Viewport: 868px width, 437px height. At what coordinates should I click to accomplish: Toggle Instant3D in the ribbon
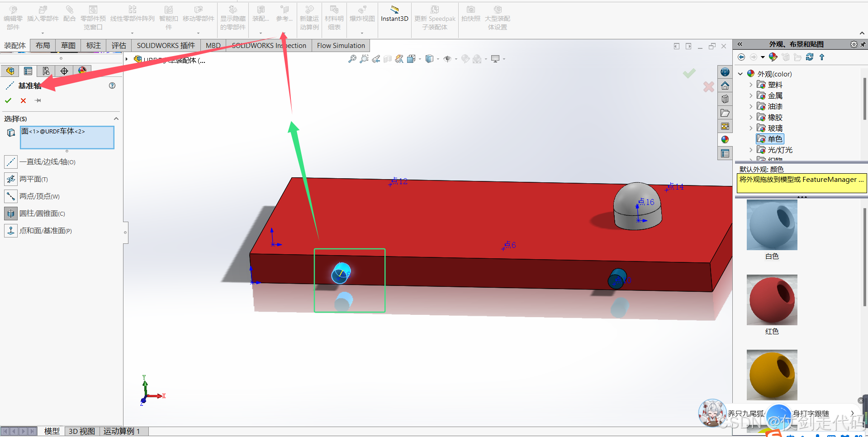(x=394, y=14)
